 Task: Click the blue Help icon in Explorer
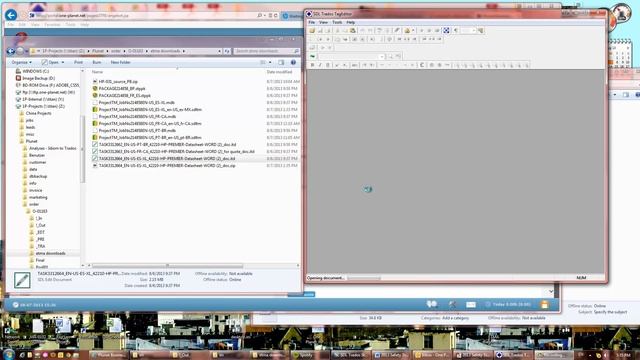293,62
